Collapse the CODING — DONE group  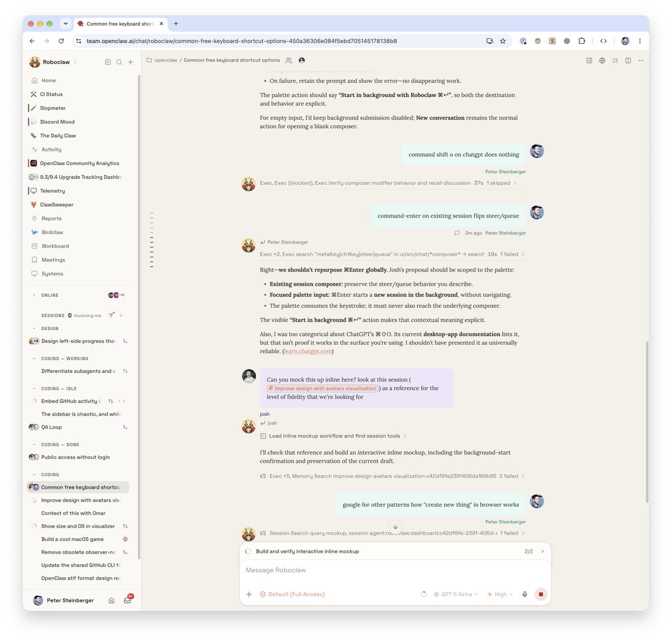coord(34,445)
